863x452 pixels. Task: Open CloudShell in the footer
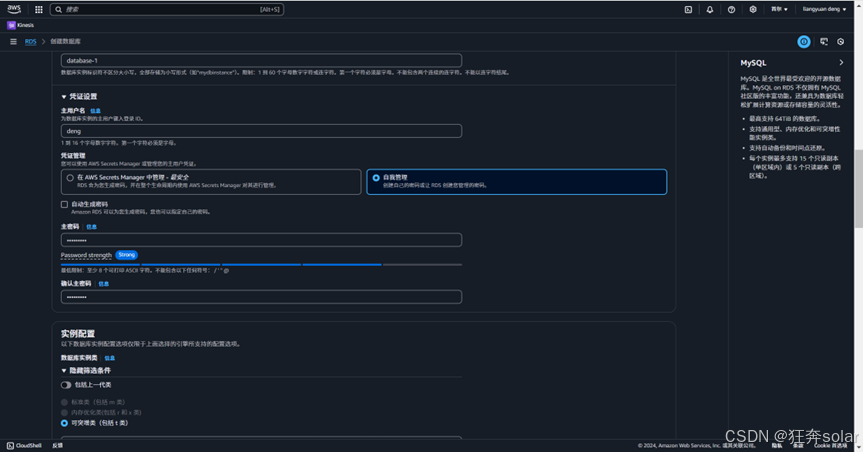[24, 445]
